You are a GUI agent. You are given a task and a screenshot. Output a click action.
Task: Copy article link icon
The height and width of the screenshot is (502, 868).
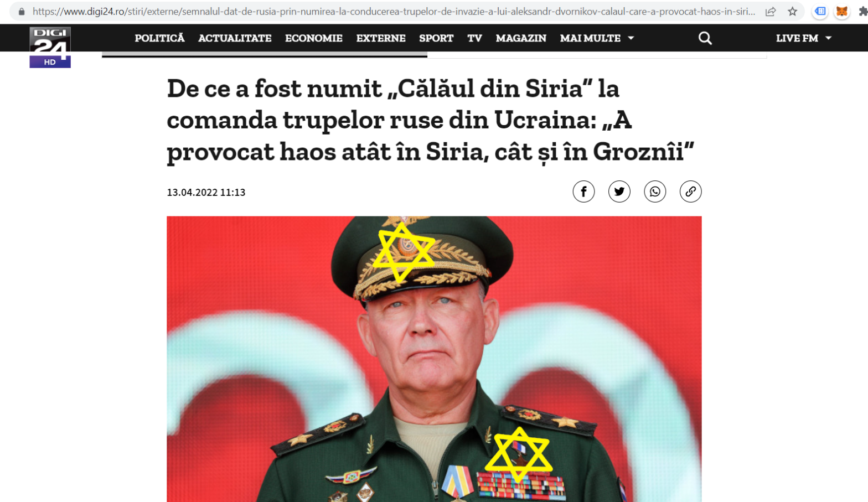pyautogui.click(x=690, y=192)
